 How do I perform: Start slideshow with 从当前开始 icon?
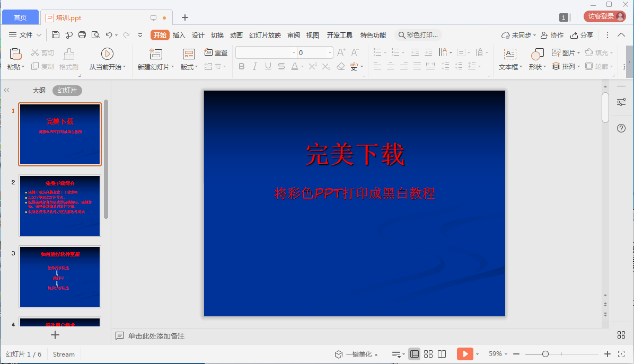(x=108, y=53)
